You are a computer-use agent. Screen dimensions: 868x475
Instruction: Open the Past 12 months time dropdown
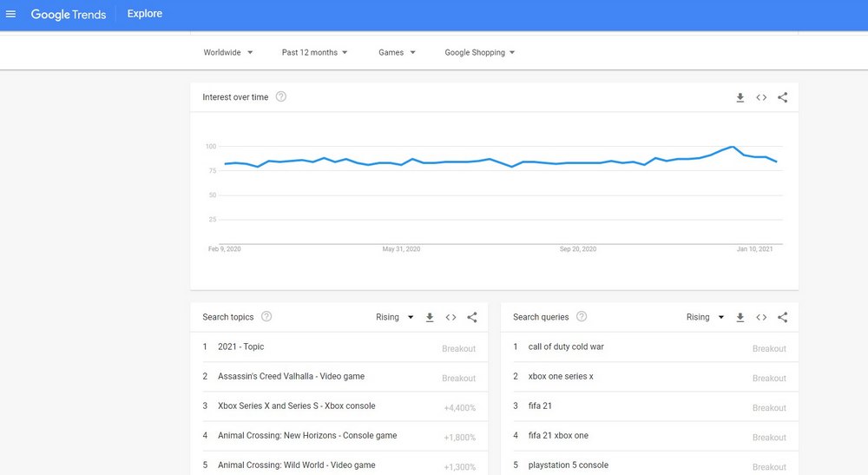(x=314, y=53)
